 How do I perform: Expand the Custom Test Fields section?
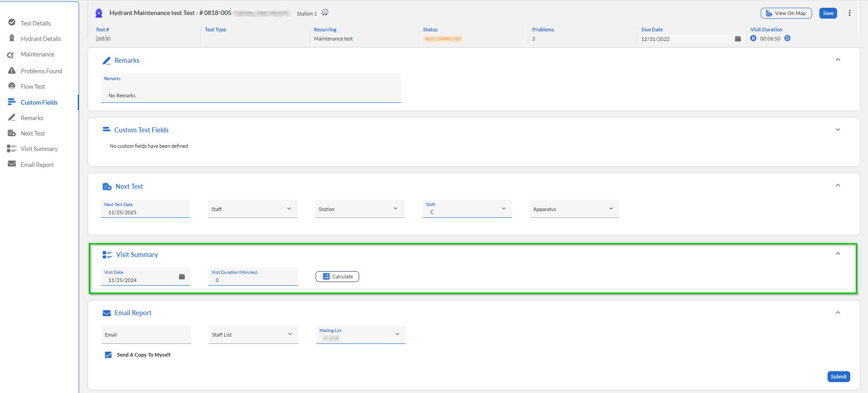(x=838, y=130)
